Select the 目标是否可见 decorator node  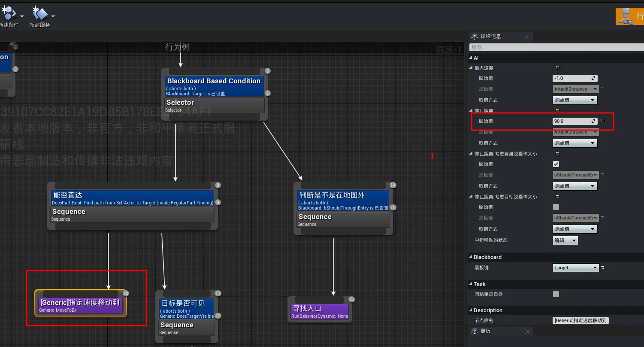pyautogui.click(x=187, y=309)
